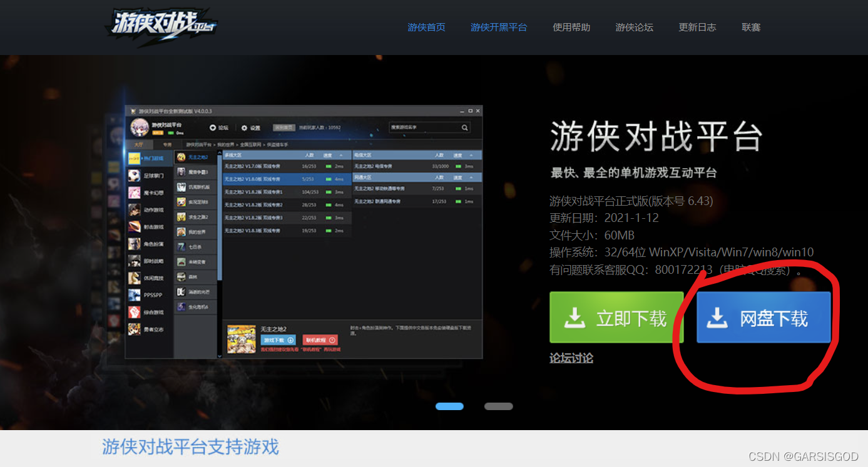The width and height of the screenshot is (868, 467).
Task: Select the 休闲竞技 category icon
Action: [x=135, y=278]
